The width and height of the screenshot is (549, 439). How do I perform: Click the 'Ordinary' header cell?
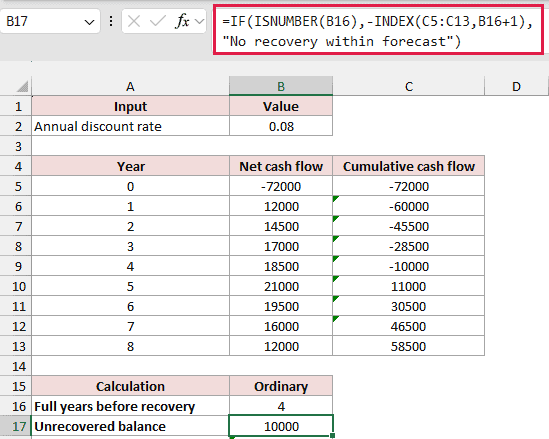281,386
